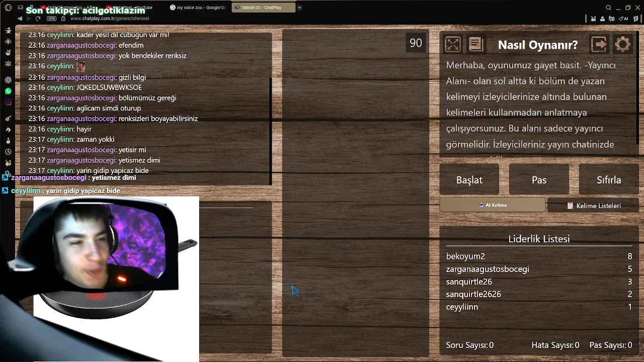Viewport: 644px width, 362px height.
Task: Open WhatsApp in the Opera sidebar
Action: click(x=8, y=91)
